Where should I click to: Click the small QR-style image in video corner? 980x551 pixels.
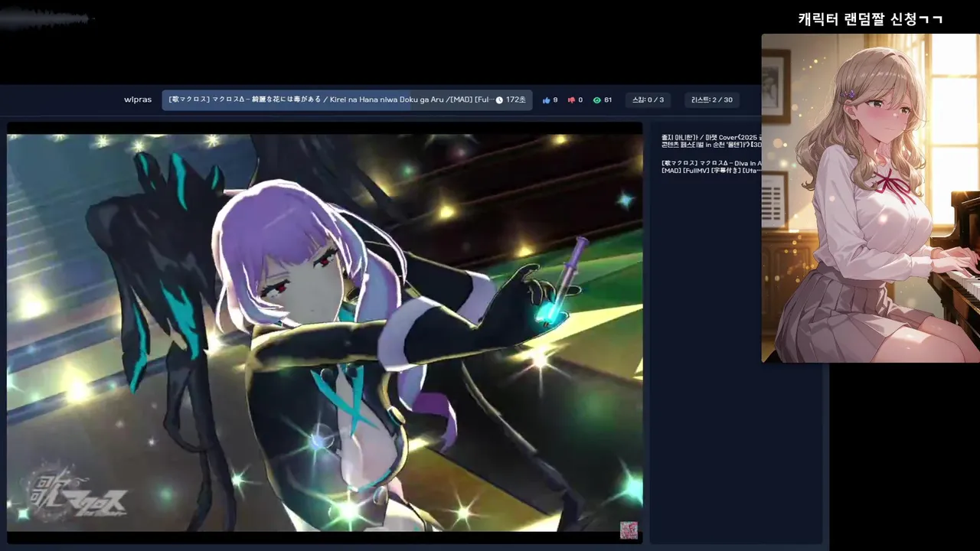point(629,530)
